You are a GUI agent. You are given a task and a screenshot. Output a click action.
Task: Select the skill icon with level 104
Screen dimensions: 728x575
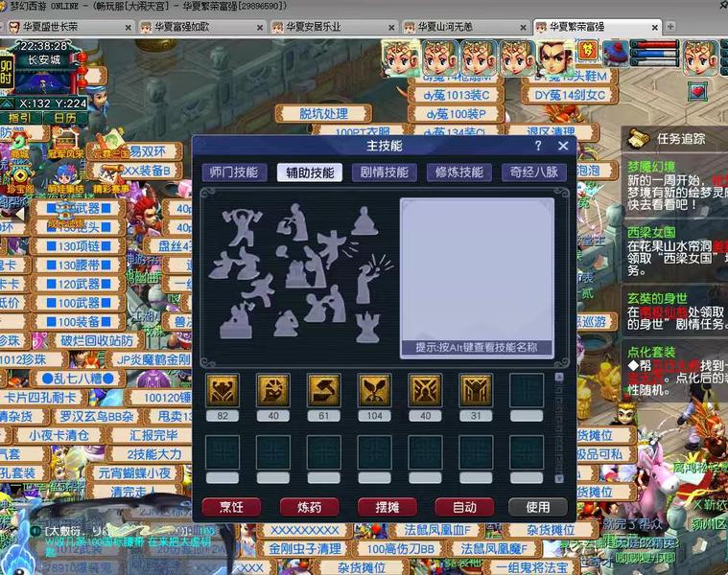[x=374, y=390]
